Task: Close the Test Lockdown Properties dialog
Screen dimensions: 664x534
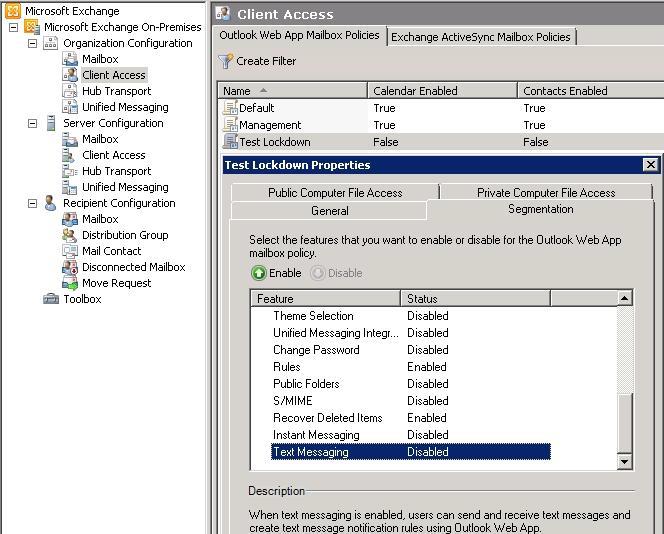Action: 651,165
